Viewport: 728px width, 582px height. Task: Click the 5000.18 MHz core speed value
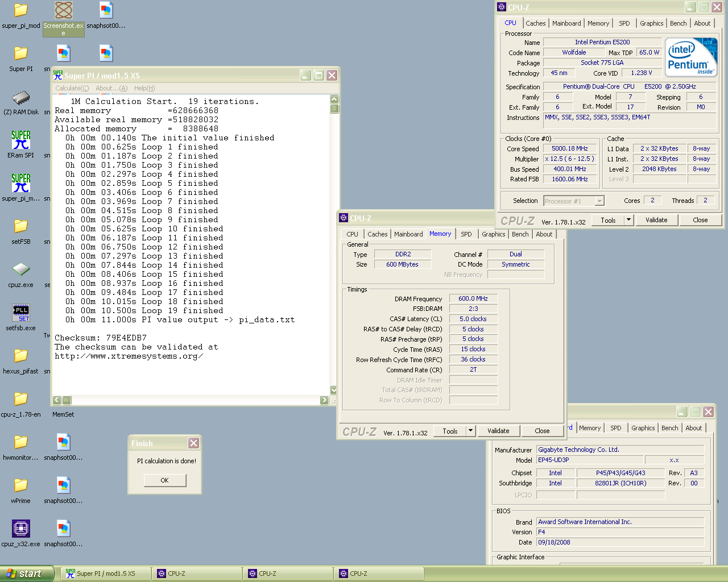point(570,148)
